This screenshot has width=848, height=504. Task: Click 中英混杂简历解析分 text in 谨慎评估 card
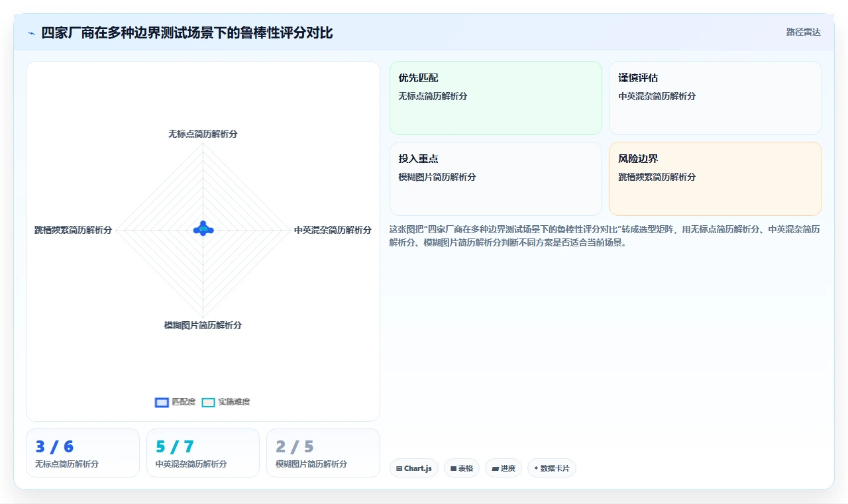point(657,96)
